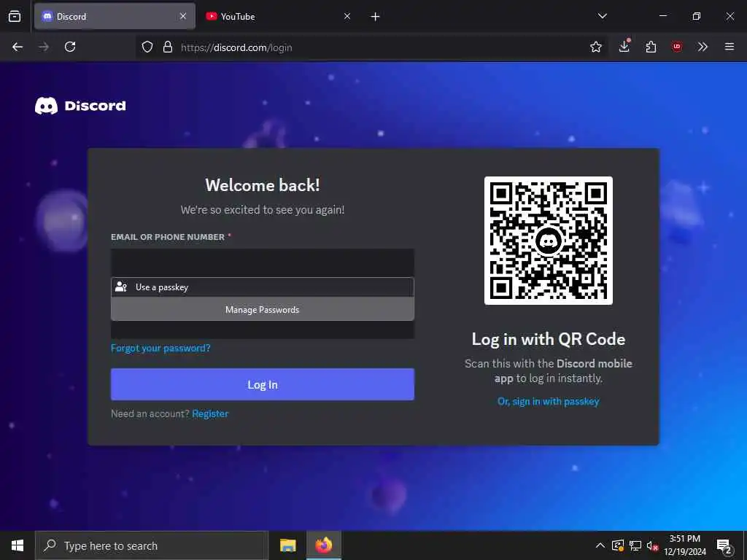The height and width of the screenshot is (560, 747).
Task: Show hidden system tray icons
Action: click(x=600, y=545)
